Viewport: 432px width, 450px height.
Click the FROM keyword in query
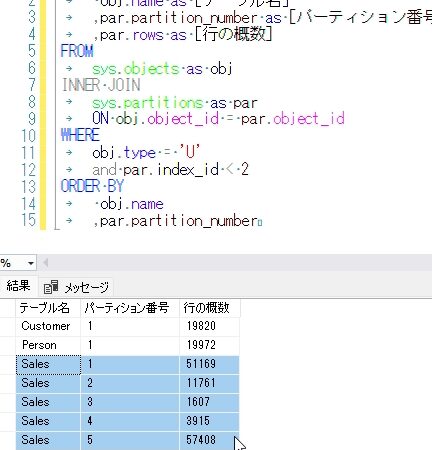[77, 51]
